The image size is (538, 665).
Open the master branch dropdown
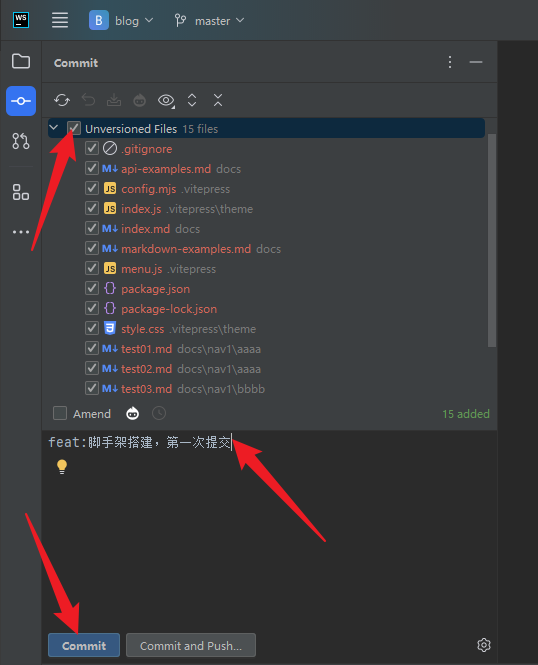[209, 20]
